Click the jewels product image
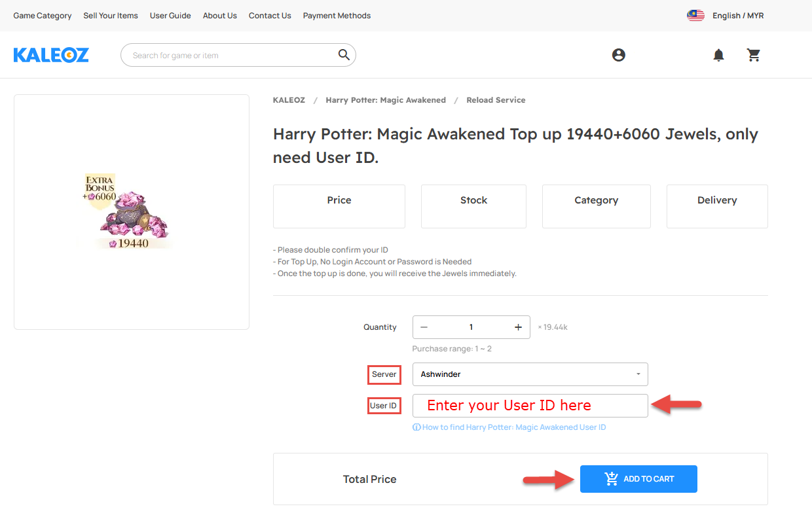Image resolution: width=812 pixels, height=515 pixels. [x=131, y=211]
